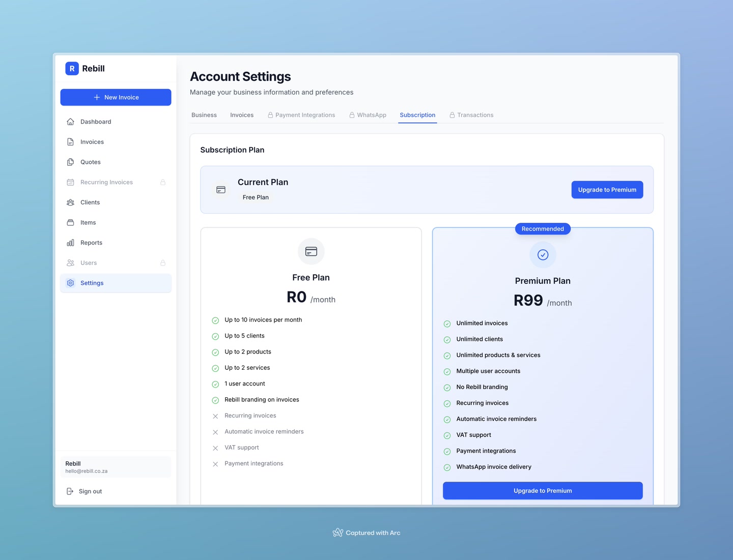The image size is (733, 560).
Task: Click the Settings gear icon
Action: (x=70, y=283)
